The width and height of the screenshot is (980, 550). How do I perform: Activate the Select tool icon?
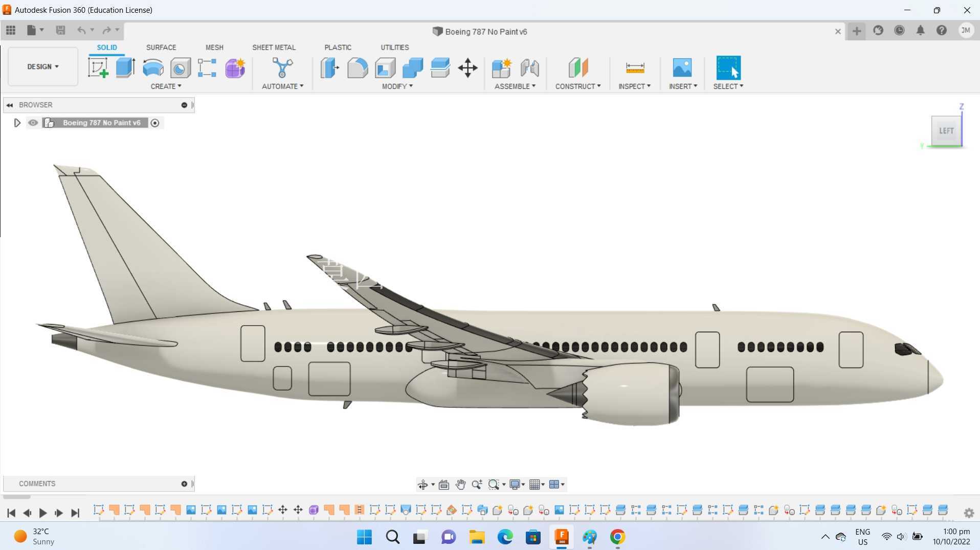728,67
